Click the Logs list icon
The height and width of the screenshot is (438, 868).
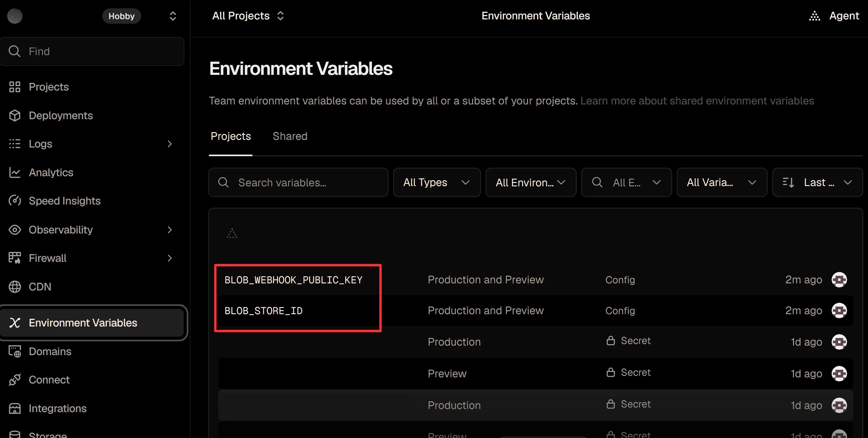point(14,144)
